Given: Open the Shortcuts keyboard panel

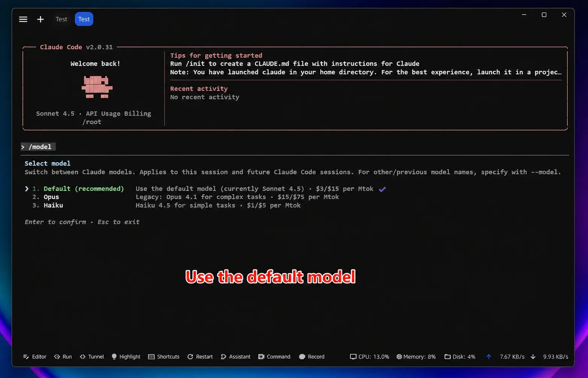Looking at the screenshot, I should pyautogui.click(x=164, y=357).
